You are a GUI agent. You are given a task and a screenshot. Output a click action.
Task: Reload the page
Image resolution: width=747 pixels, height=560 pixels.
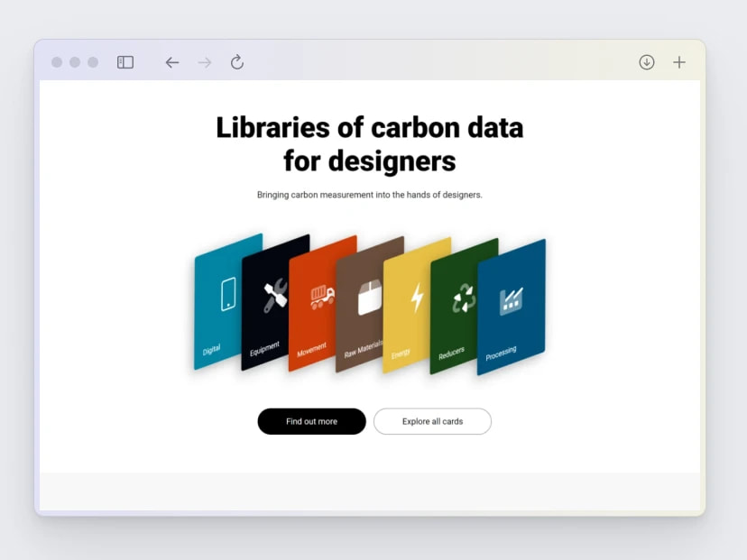pyautogui.click(x=236, y=62)
